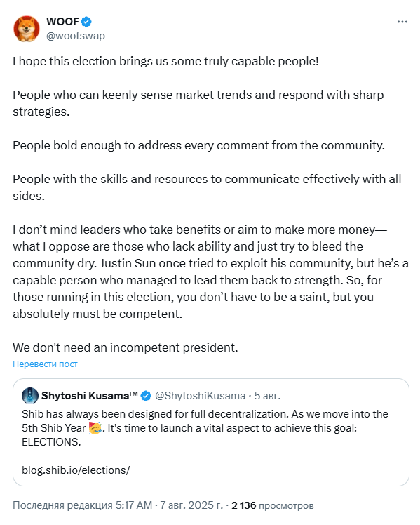This screenshot has width=420, height=525.
Task: Click the first line 'I hope this election'
Action: 166,61
